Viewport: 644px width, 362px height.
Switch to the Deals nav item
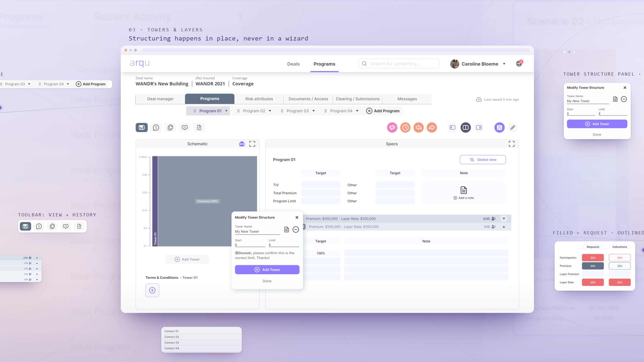pos(293,64)
